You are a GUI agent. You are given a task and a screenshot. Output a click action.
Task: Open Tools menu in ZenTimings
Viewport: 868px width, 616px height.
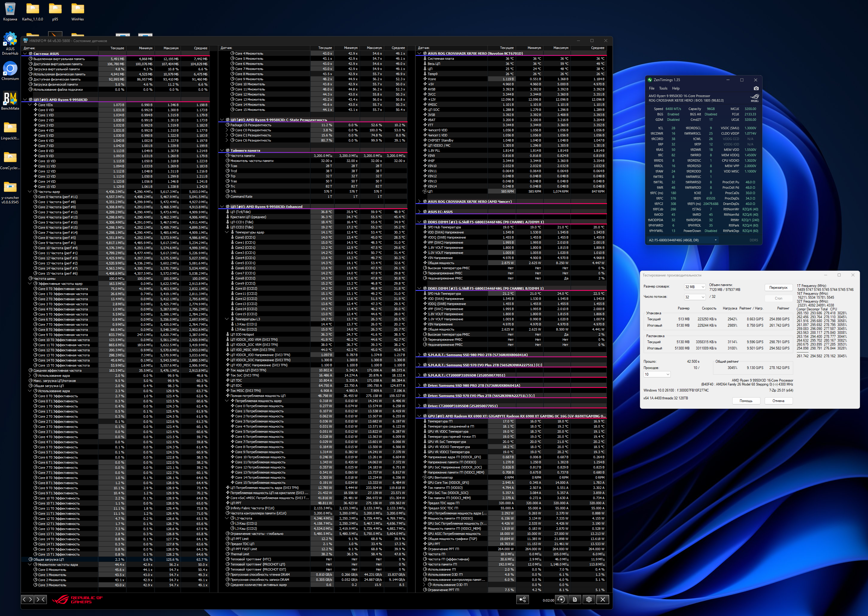(x=663, y=88)
